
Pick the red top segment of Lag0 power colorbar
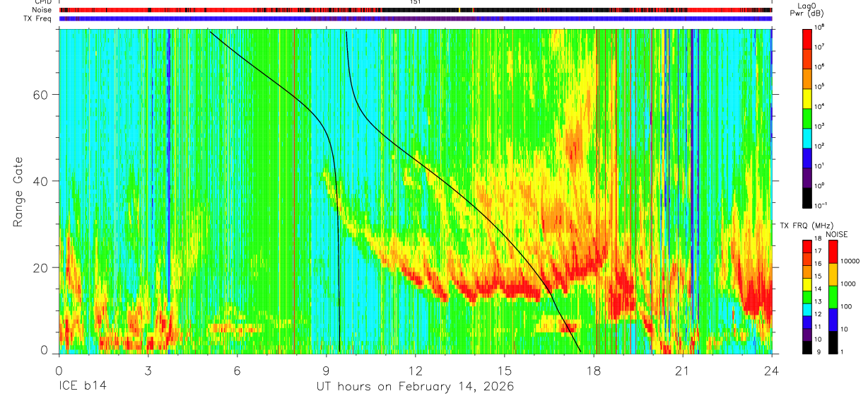[x=807, y=39]
